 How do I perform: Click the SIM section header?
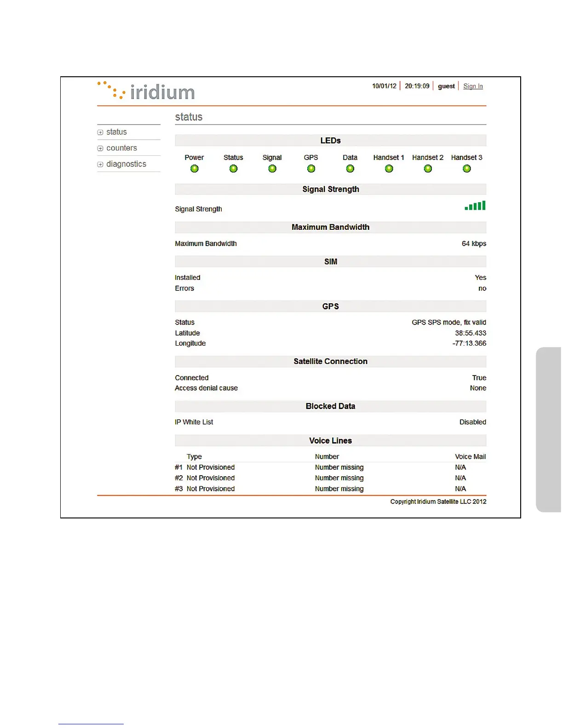coord(331,262)
